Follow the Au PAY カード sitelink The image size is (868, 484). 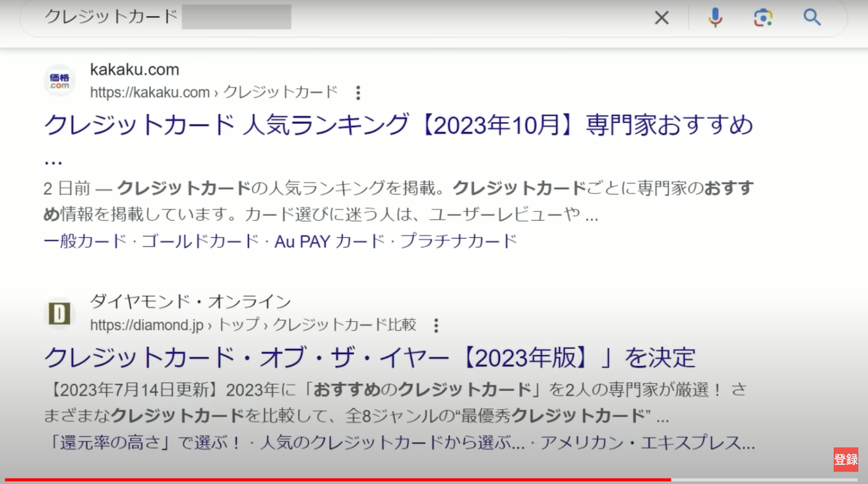click(329, 241)
